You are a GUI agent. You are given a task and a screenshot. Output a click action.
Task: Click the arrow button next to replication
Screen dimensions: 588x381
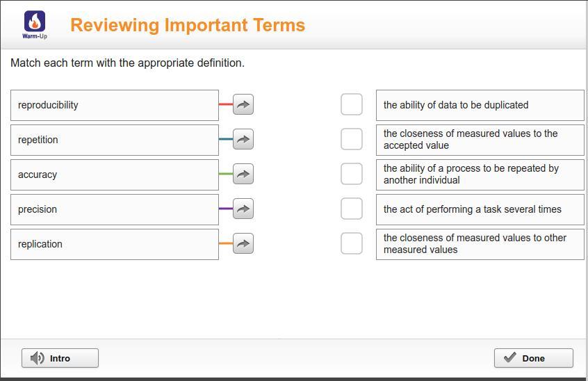(243, 244)
